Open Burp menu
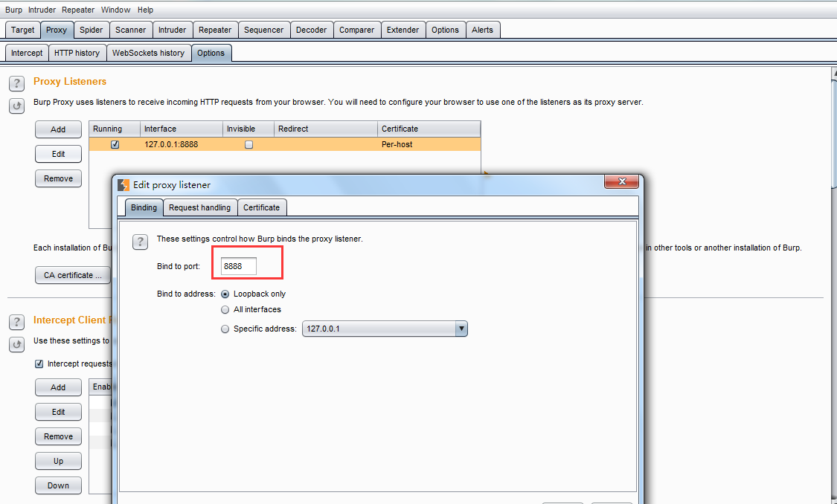Screen dimensions: 837x504 [14, 10]
